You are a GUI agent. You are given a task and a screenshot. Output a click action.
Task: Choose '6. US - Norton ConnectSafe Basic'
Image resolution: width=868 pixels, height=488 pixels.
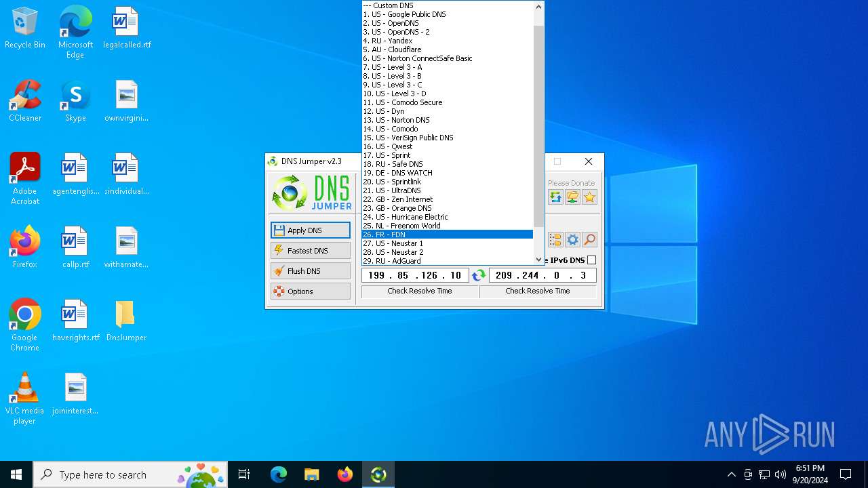pyautogui.click(x=448, y=58)
